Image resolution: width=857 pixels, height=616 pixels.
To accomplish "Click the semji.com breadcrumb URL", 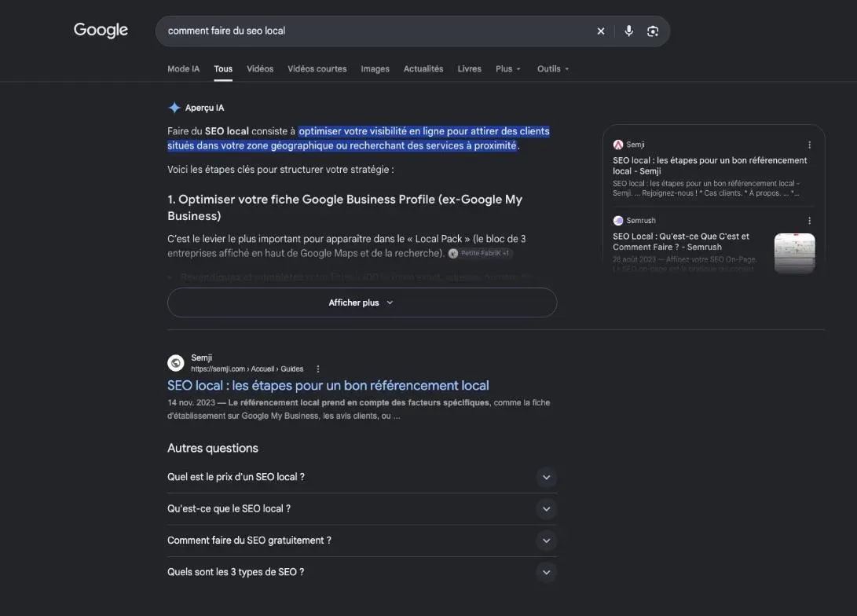I will (x=247, y=369).
